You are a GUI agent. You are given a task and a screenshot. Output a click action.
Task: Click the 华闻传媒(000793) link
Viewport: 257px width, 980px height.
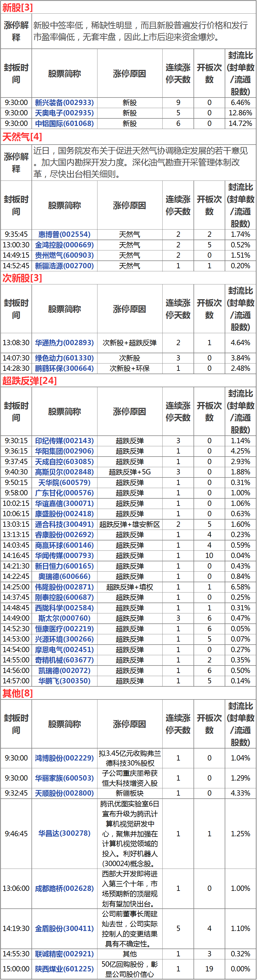[64, 556]
